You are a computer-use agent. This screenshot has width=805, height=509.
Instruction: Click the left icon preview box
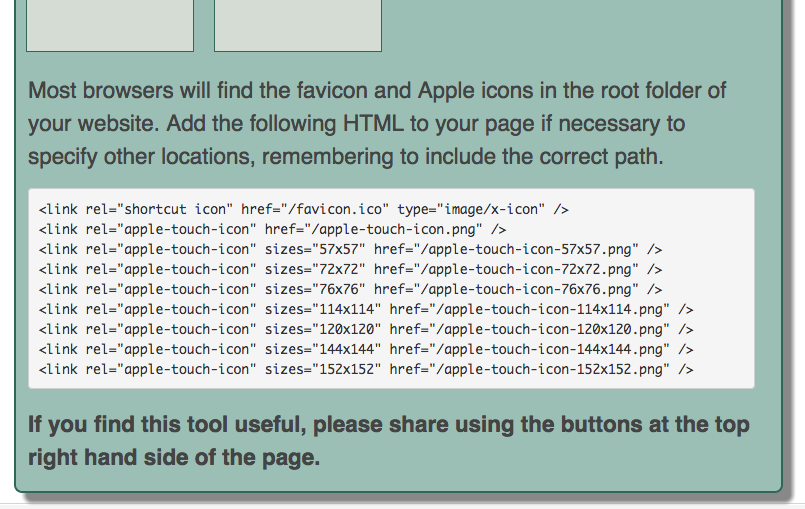109,25
